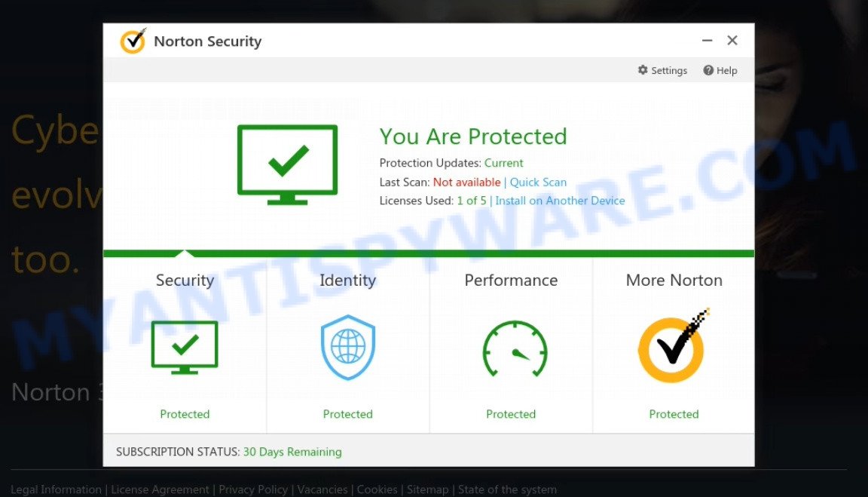
Task: Click the More Norton checkmark icon
Action: (x=673, y=348)
